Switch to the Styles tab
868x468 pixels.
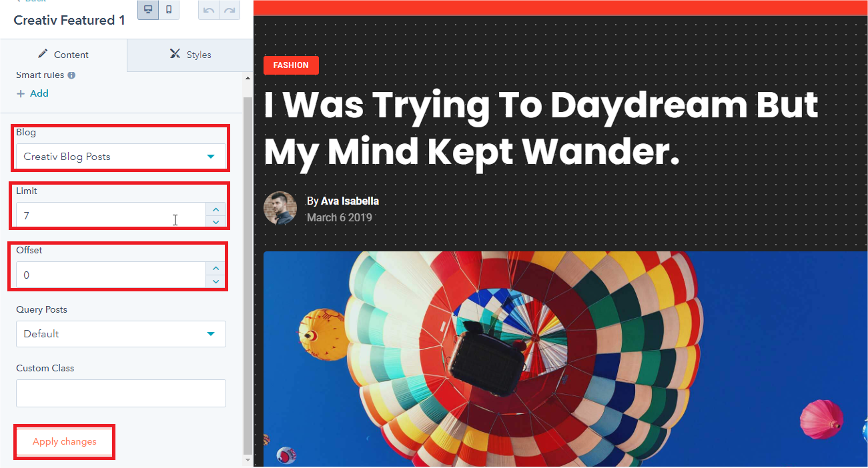point(190,55)
